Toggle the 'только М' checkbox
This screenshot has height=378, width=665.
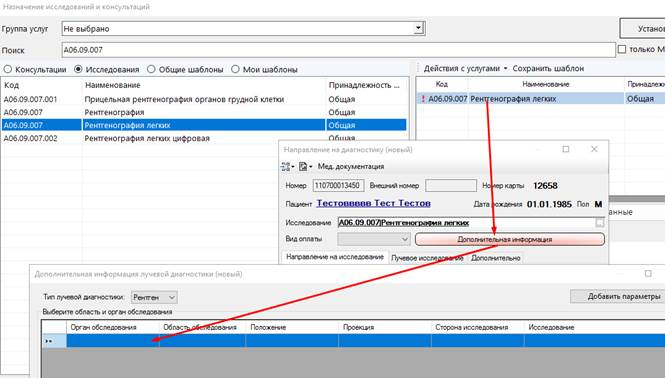click(622, 50)
